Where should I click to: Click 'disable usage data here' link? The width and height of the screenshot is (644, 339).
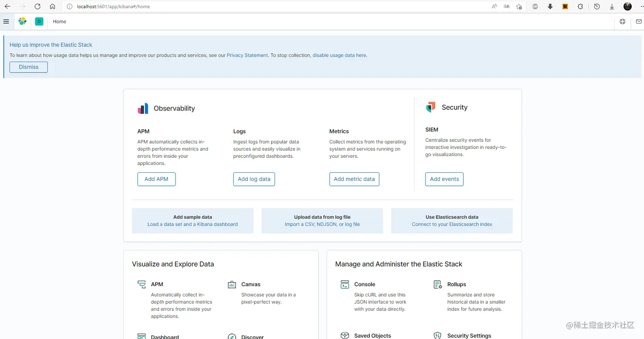[x=339, y=55]
